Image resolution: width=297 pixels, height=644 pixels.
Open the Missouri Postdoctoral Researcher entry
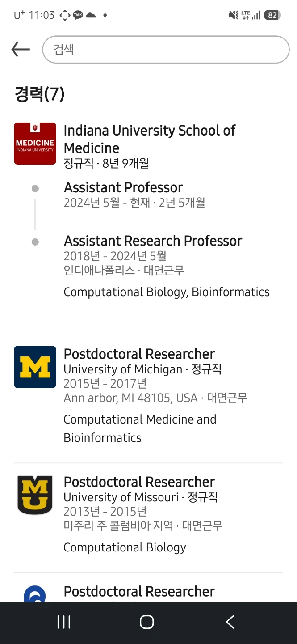click(x=139, y=482)
